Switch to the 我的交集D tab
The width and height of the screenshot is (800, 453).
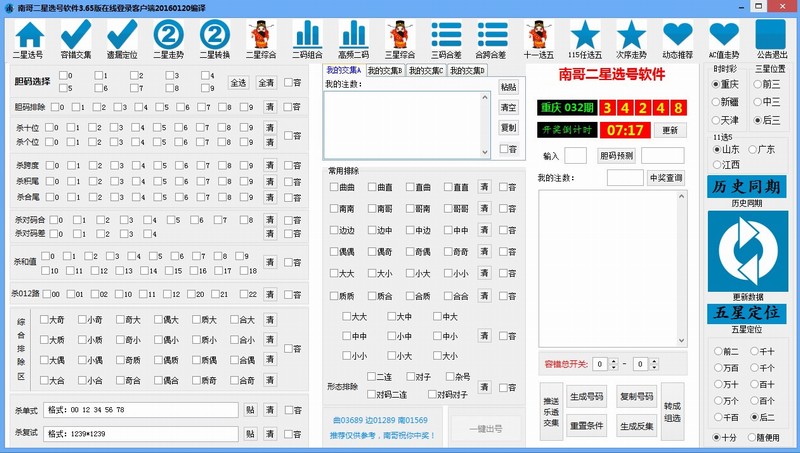point(466,71)
